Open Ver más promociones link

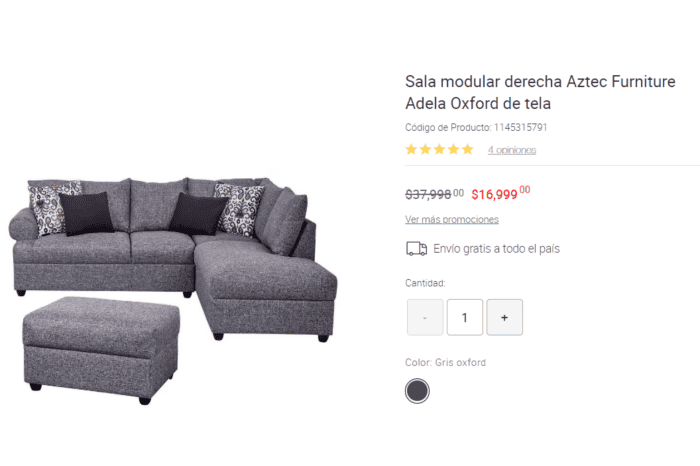pos(452,220)
